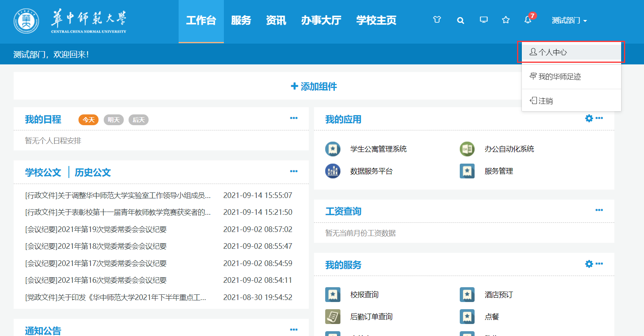Open 数据服务平台 app icon
The width and height of the screenshot is (644, 336).
tap(333, 171)
